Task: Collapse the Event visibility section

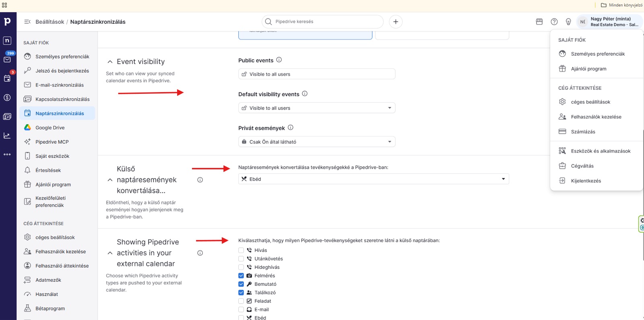Action: 110,62
